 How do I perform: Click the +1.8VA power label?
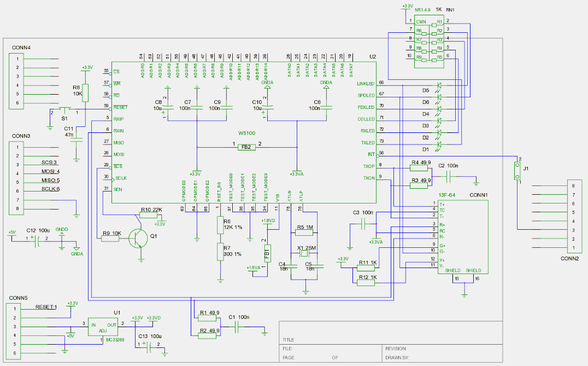click(x=254, y=268)
